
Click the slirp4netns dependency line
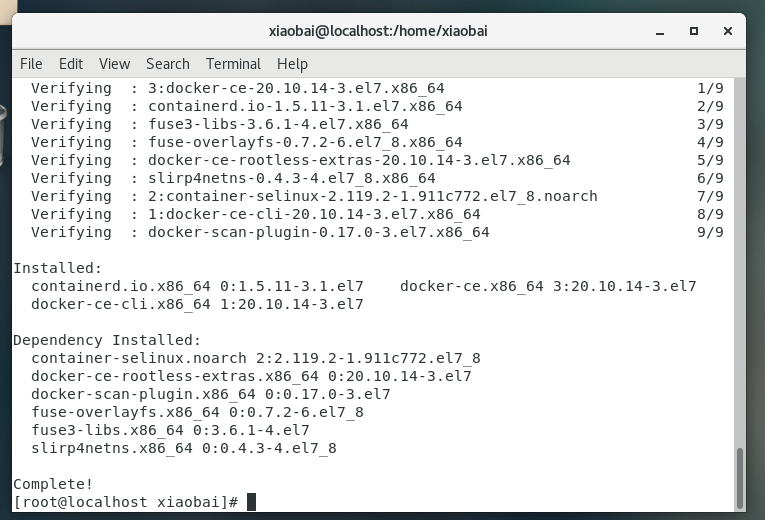[x=184, y=448]
